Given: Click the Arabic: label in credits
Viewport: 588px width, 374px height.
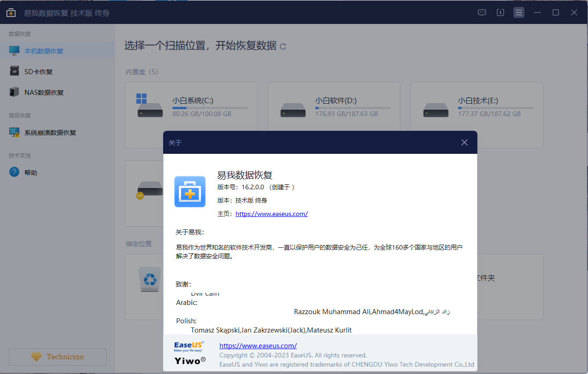Looking at the screenshot, I should pyautogui.click(x=187, y=303).
